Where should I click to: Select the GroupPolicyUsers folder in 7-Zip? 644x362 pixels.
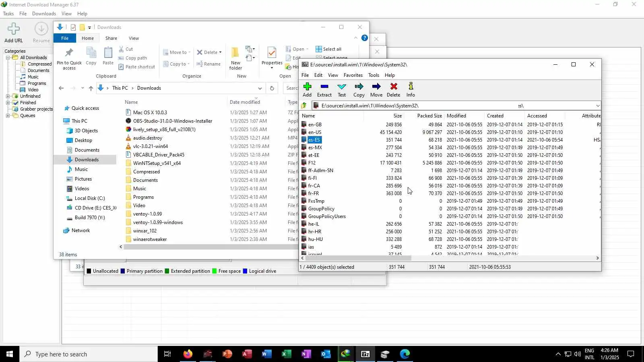click(x=327, y=216)
